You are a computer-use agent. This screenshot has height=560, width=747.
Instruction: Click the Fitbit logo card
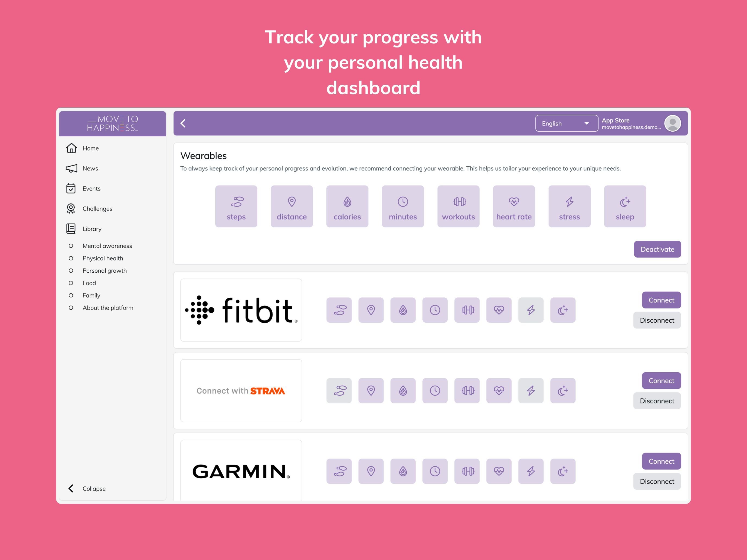point(241,310)
